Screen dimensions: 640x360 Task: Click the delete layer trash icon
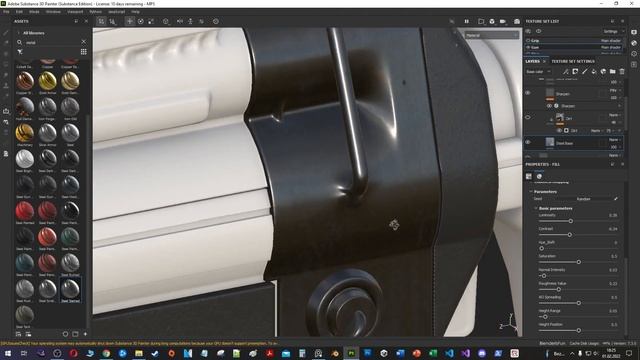[622, 71]
